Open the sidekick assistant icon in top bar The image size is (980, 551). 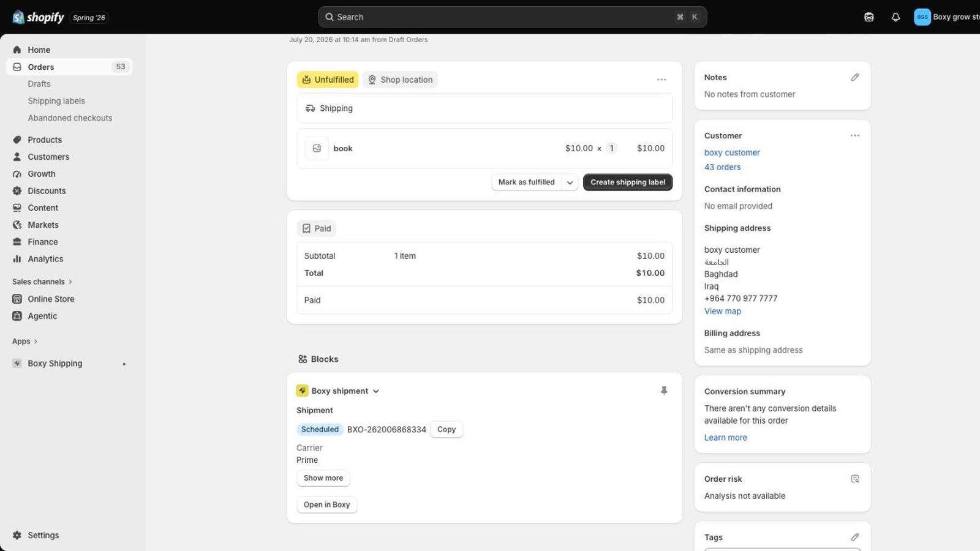pyautogui.click(x=869, y=17)
